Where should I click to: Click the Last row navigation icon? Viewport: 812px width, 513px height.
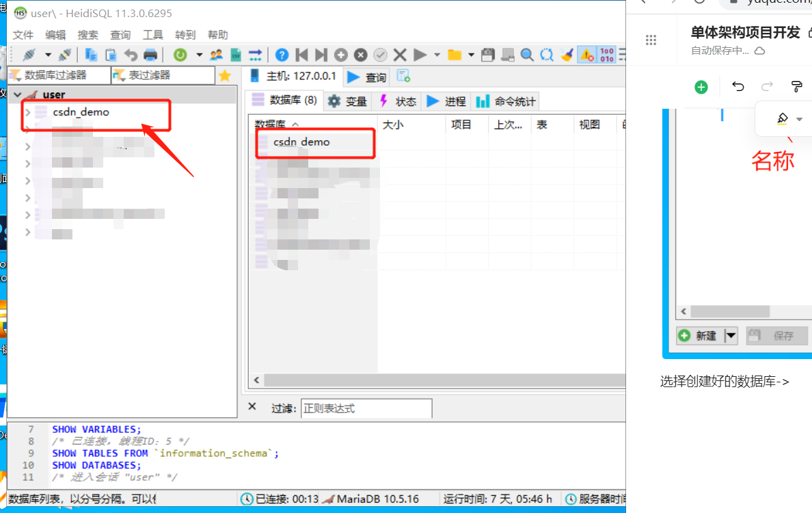click(x=321, y=55)
